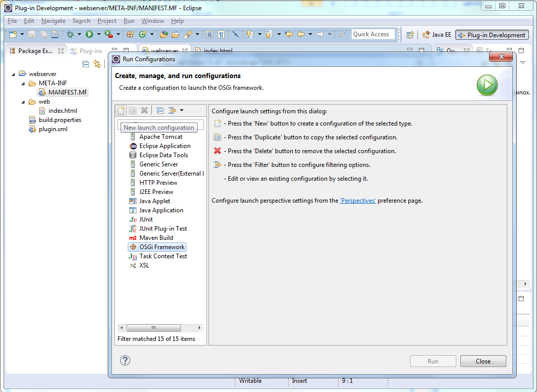537x392 pixels.
Task: Open the Help menu
Action: pyautogui.click(x=177, y=21)
